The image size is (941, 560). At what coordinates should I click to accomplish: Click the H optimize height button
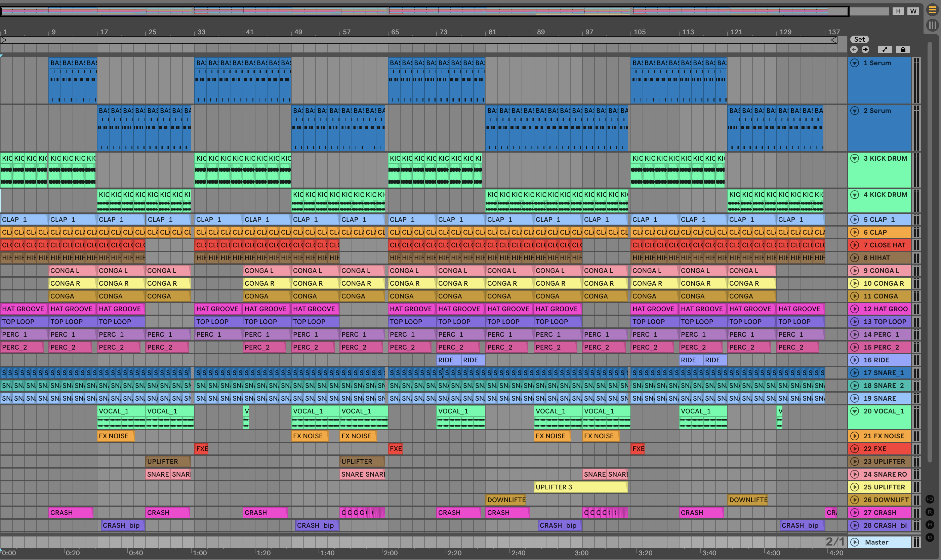tap(898, 11)
